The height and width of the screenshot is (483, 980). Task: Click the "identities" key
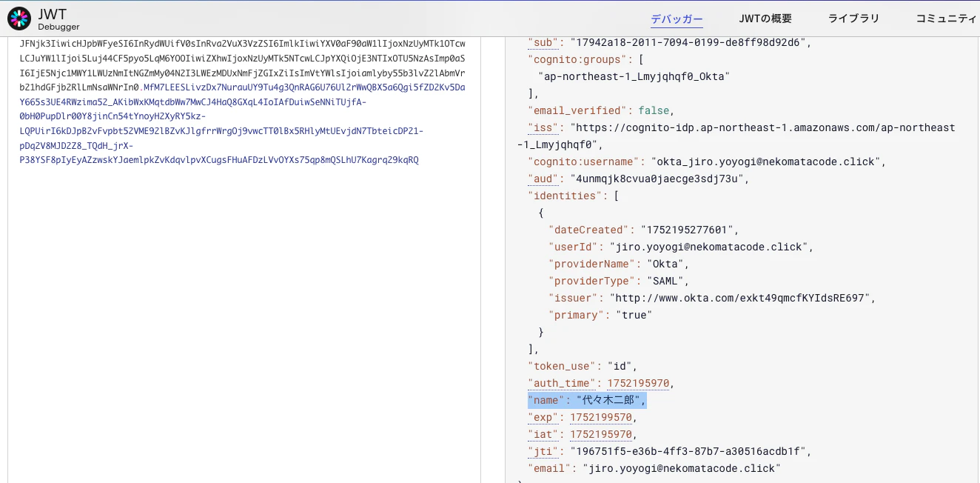(564, 196)
